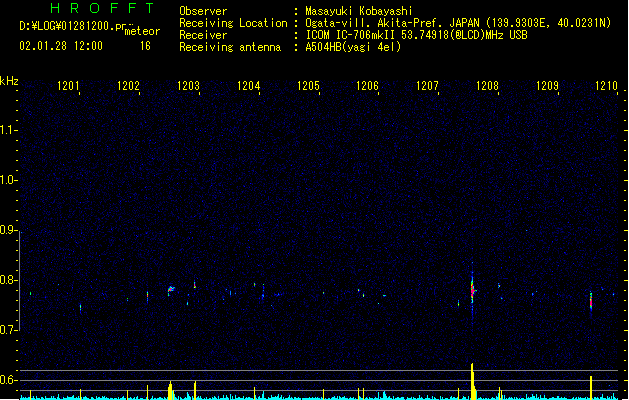The image size is (629, 400).
Task: Click the kHz axis unit label
Action: (9, 81)
